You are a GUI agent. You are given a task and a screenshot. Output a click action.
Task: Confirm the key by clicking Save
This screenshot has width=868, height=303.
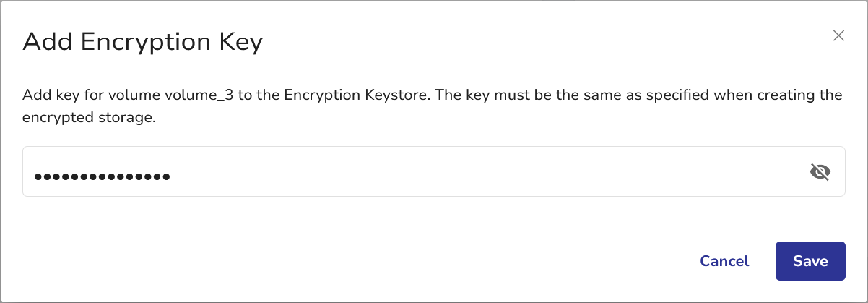(x=810, y=261)
